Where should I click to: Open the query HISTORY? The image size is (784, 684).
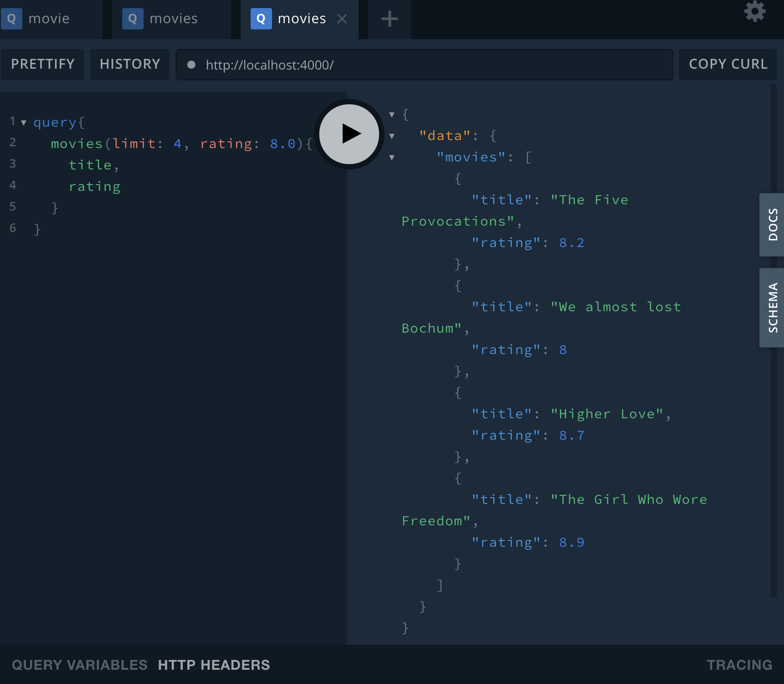[x=130, y=64]
